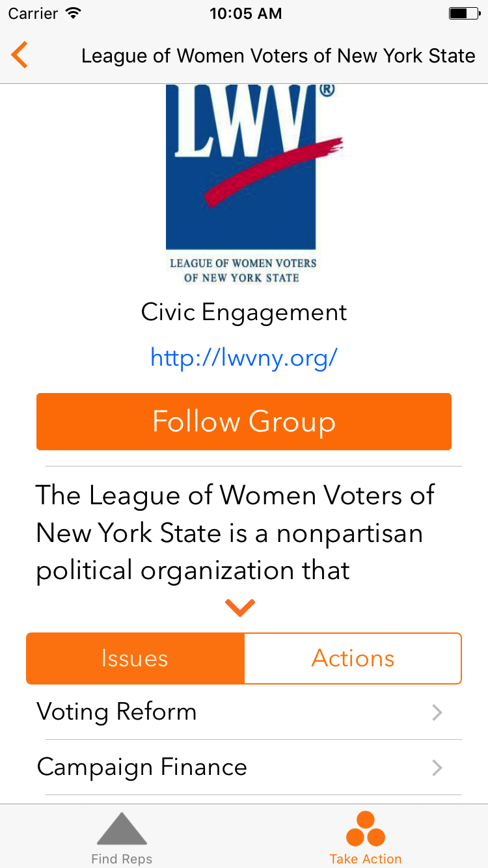Tap the Take Action tab label
488x868 pixels.
click(x=366, y=859)
